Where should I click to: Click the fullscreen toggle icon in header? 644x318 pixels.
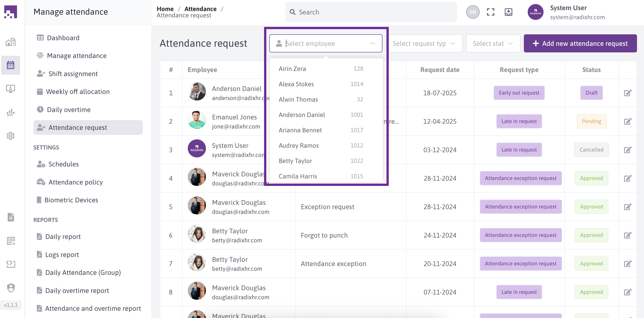pyautogui.click(x=491, y=12)
